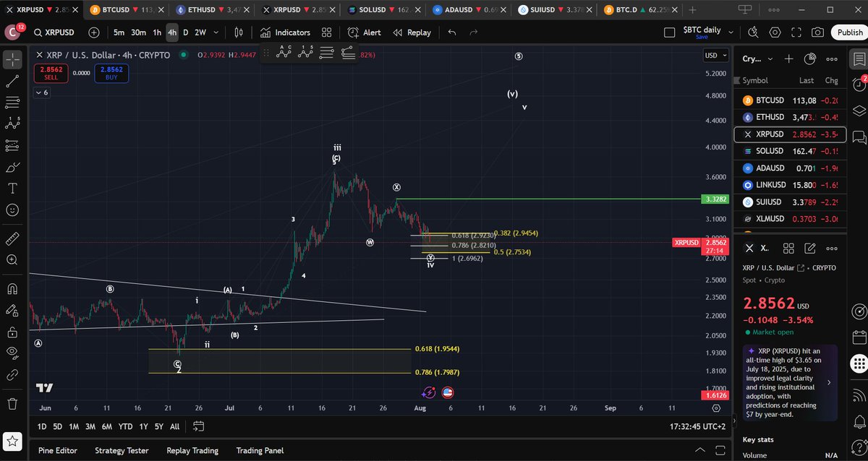Image resolution: width=868 pixels, height=461 pixels.
Task: Click the Indicators button
Action: coord(286,33)
